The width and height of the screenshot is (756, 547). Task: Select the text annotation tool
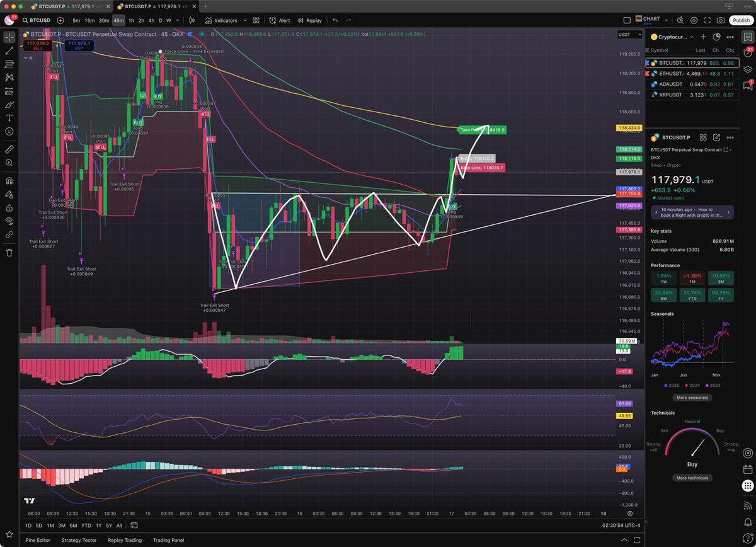pos(9,118)
